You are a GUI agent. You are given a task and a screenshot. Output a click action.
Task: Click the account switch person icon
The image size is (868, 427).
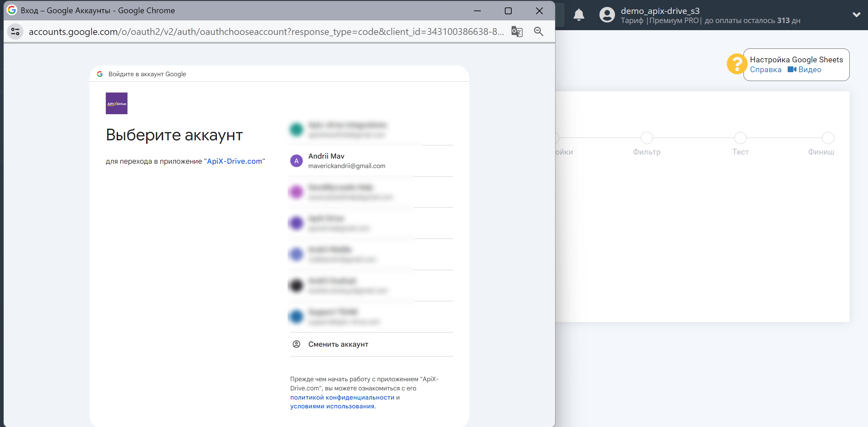click(296, 344)
